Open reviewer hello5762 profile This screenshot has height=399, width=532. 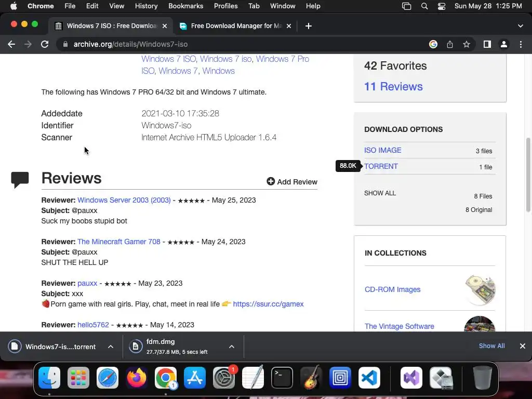pyautogui.click(x=93, y=325)
